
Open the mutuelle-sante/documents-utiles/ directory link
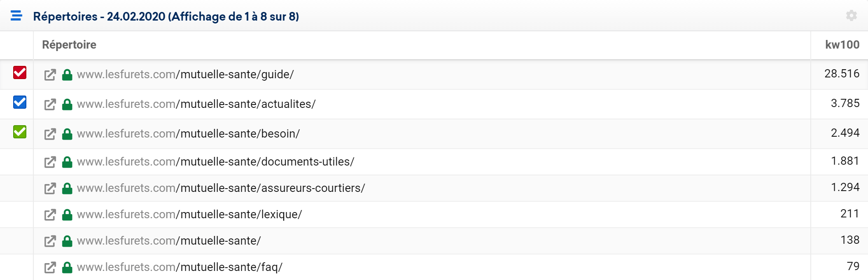tap(216, 162)
